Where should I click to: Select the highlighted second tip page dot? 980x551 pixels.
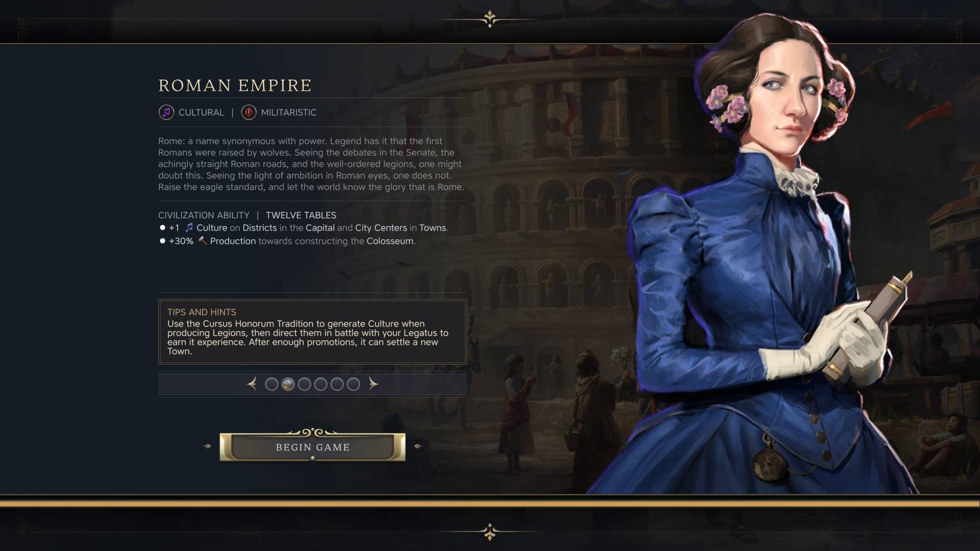288,384
